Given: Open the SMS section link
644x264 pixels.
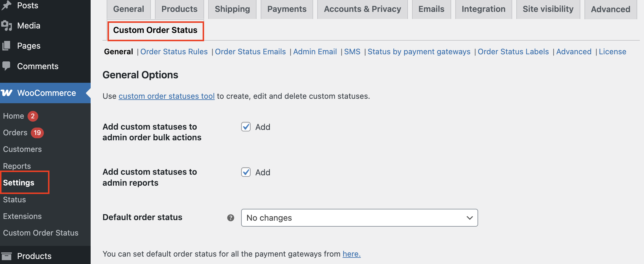Looking at the screenshot, I should click(352, 52).
